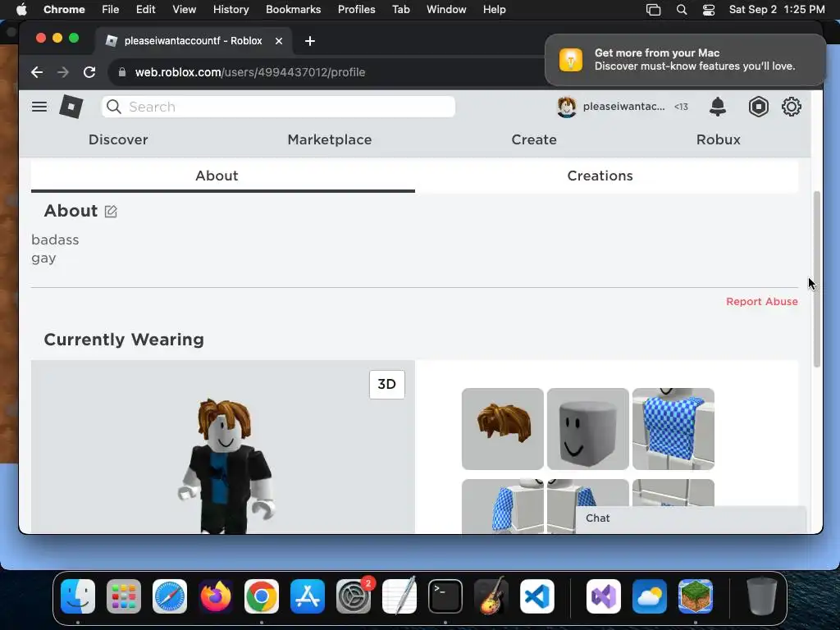Launch Firefox from the Dock
Image resolution: width=840 pixels, height=630 pixels.
216,596
